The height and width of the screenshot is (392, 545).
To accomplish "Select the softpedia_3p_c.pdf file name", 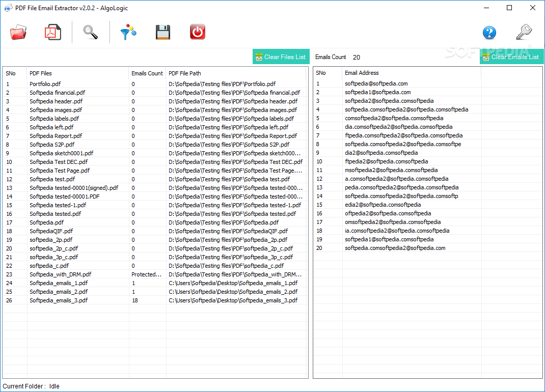I will 54,258.
